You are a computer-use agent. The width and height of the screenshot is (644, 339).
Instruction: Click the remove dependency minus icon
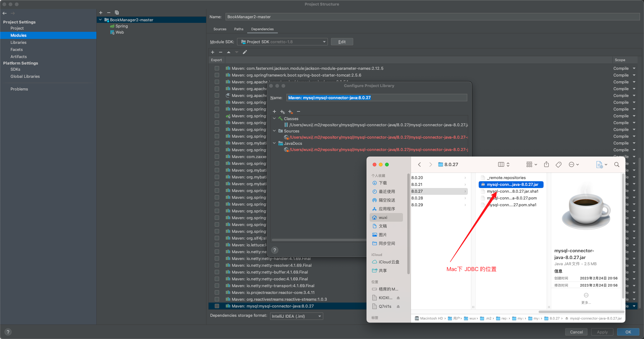pyautogui.click(x=221, y=52)
